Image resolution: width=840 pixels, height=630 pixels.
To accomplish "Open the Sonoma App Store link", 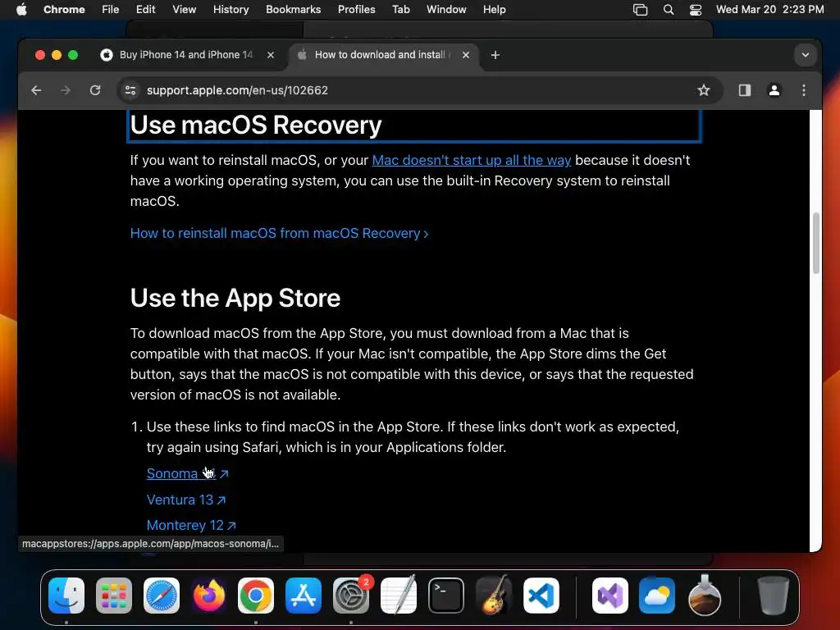I will (x=187, y=473).
